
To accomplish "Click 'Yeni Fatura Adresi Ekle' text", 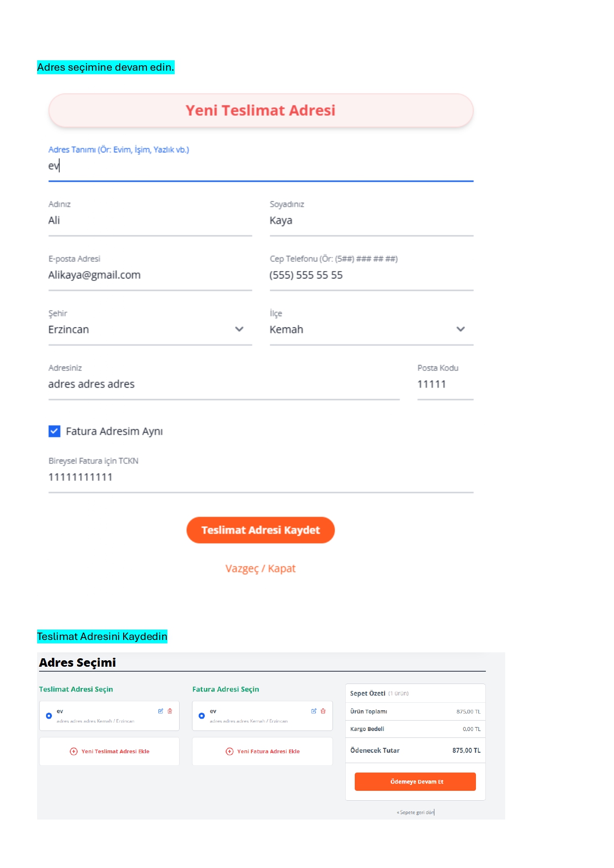I will click(x=268, y=751).
